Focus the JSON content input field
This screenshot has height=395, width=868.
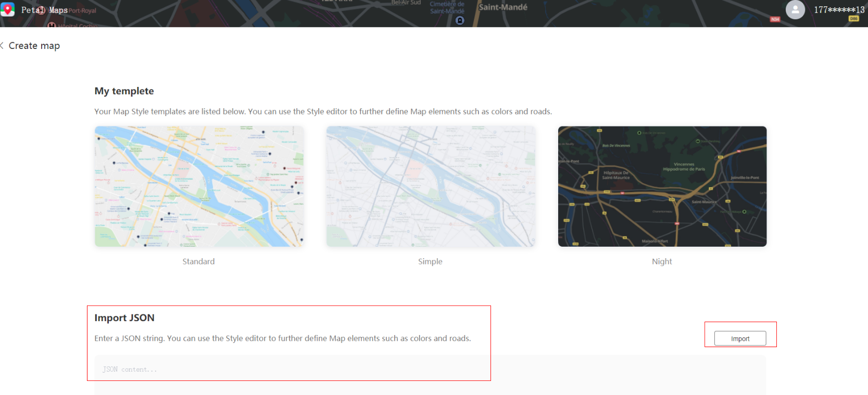pos(430,375)
